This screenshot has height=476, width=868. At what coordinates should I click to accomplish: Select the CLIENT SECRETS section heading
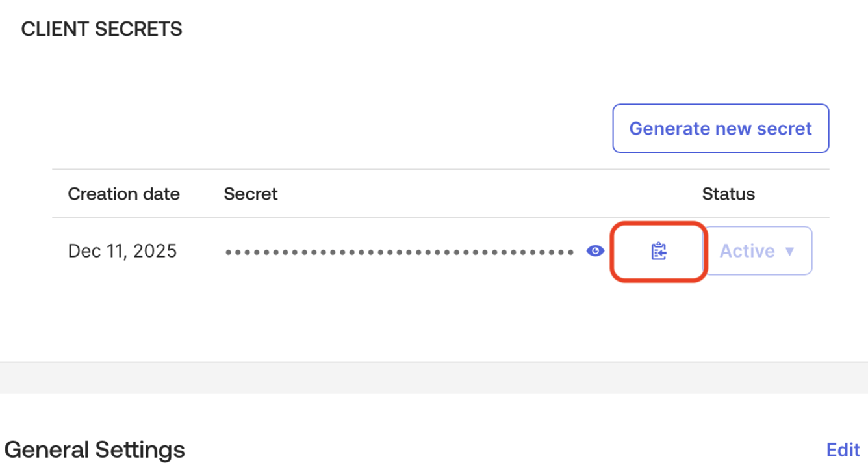[101, 29]
